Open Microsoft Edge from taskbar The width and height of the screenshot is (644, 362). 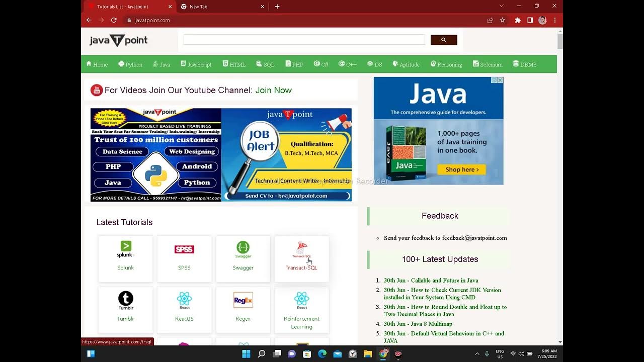coord(322,354)
